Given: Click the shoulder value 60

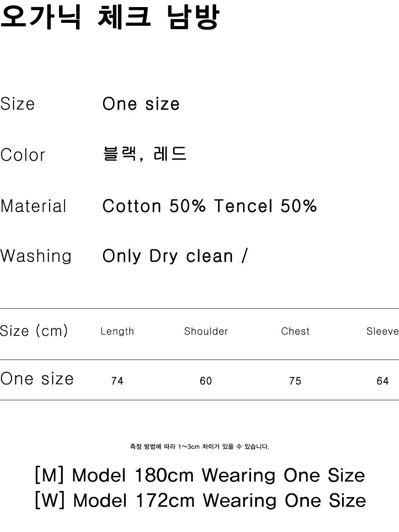Looking at the screenshot, I should [206, 381].
